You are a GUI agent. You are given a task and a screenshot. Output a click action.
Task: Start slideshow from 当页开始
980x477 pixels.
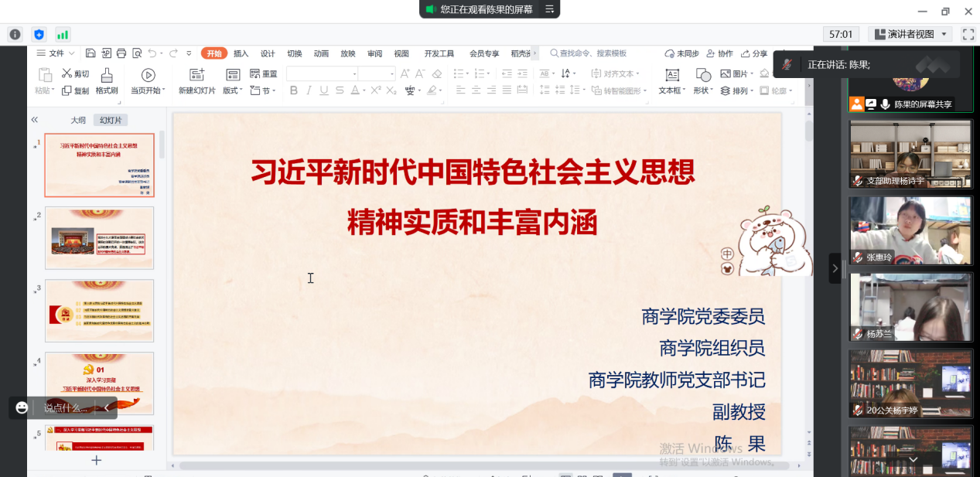[x=148, y=81]
